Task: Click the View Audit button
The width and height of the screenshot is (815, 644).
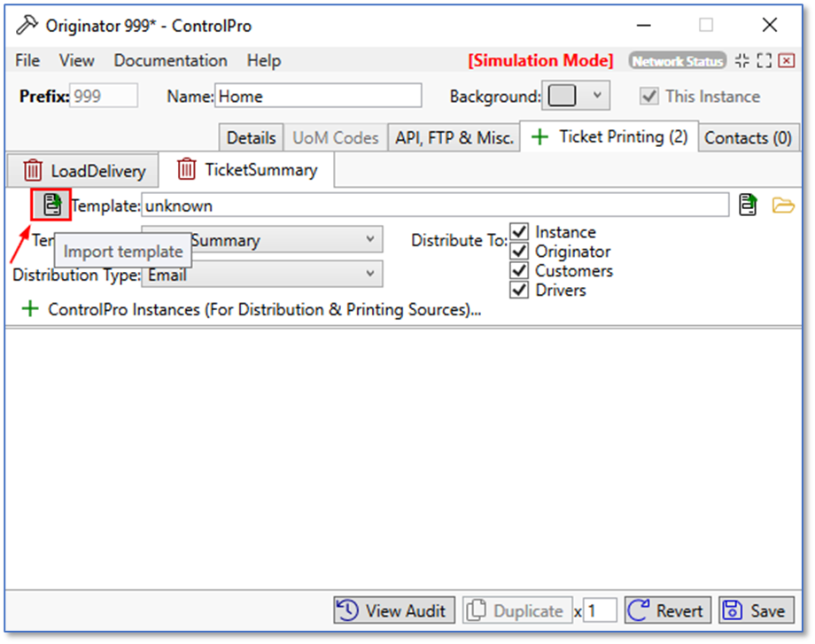Action: [x=394, y=610]
